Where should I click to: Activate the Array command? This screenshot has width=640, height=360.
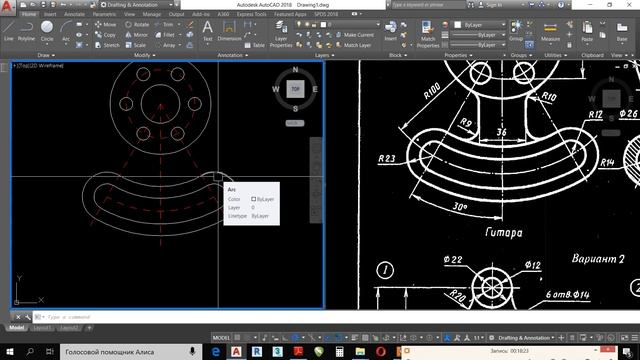(x=165, y=45)
